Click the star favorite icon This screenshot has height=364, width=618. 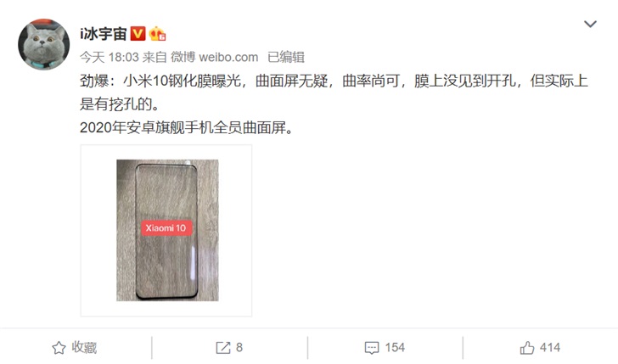point(59,348)
